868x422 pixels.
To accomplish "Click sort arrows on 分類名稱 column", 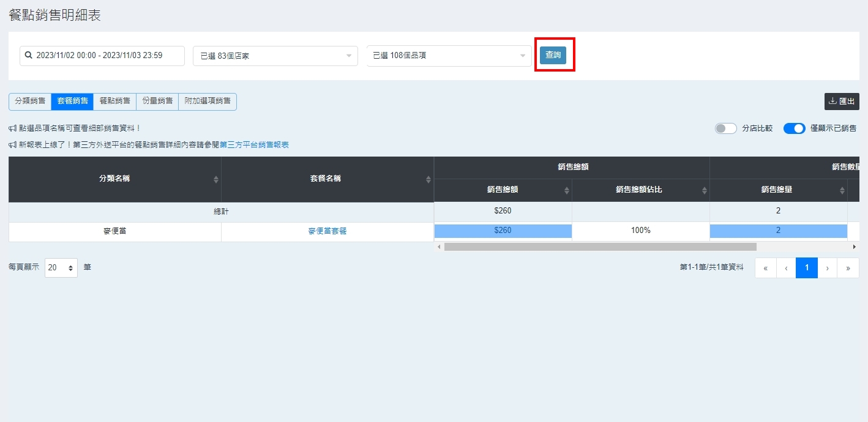I will tap(215, 179).
